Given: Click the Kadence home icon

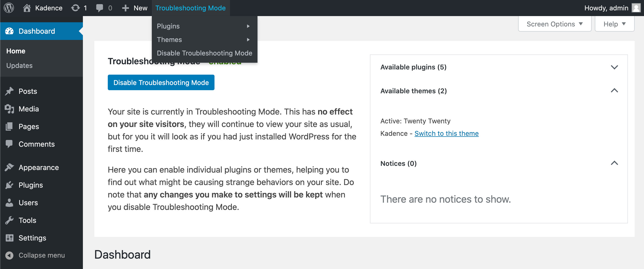Looking at the screenshot, I should pyautogui.click(x=27, y=8).
